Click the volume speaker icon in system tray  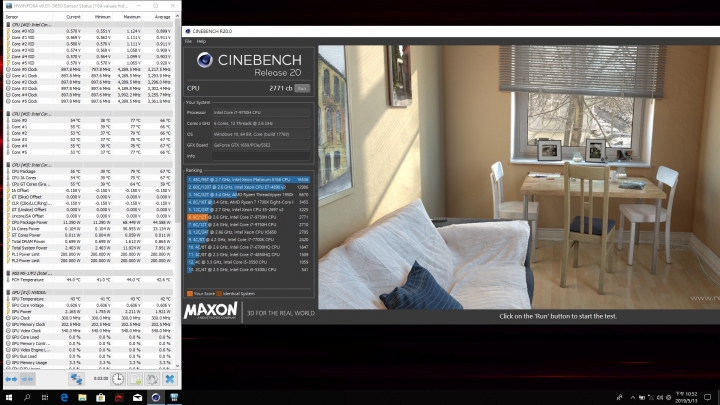(x=660, y=398)
